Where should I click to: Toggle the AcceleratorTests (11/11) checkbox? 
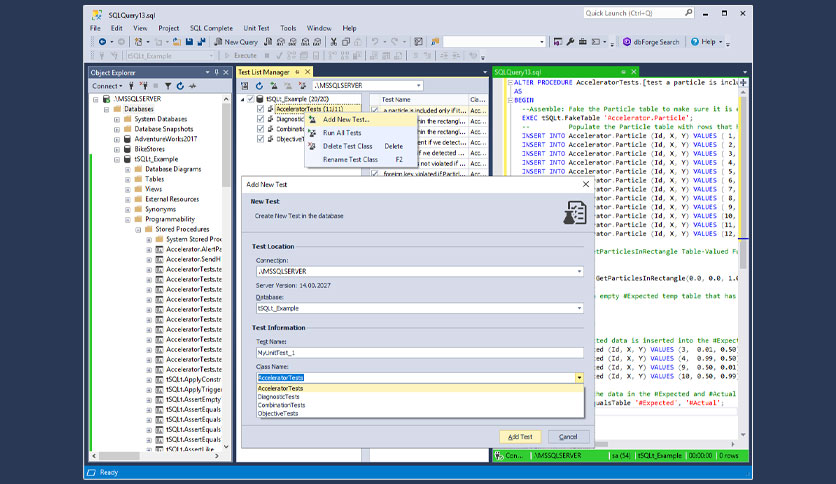tap(260, 109)
